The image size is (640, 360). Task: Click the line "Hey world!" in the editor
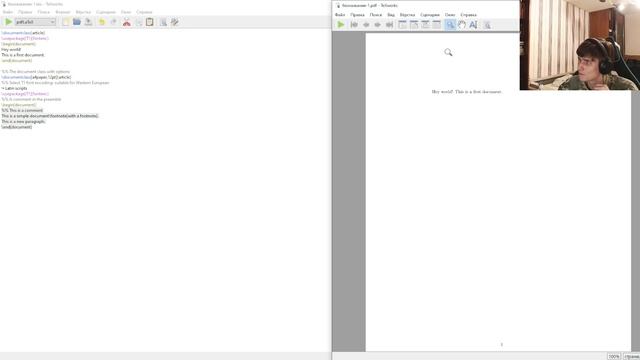[x=11, y=49]
